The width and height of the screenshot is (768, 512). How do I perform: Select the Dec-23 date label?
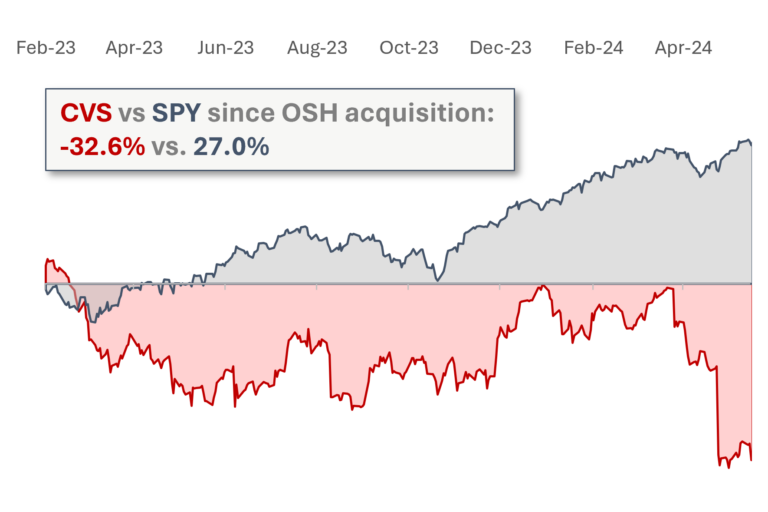(x=501, y=48)
